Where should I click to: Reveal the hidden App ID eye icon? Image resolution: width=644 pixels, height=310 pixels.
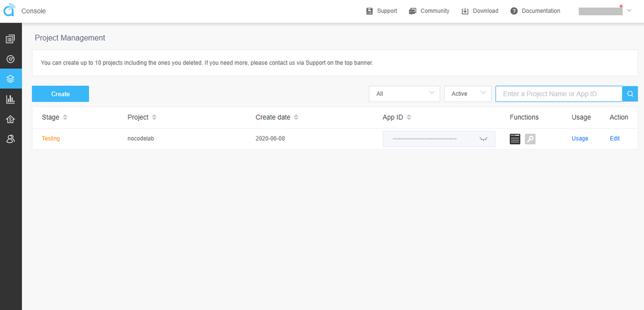point(484,139)
